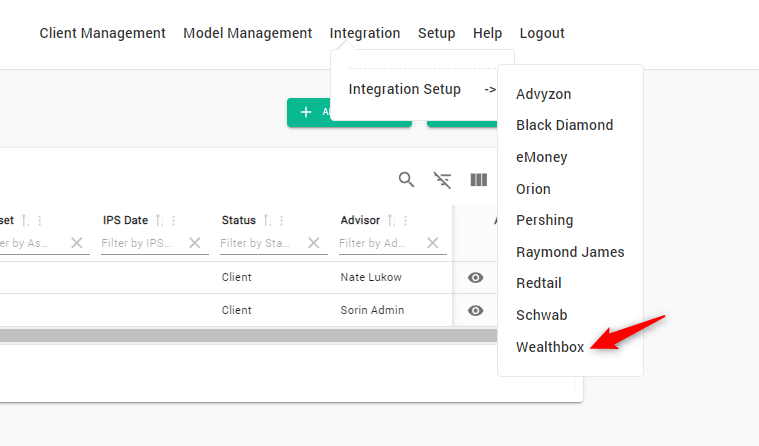This screenshot has width=759, height=446.
Task: Click the Logout link
Action: tap(542, 33)
